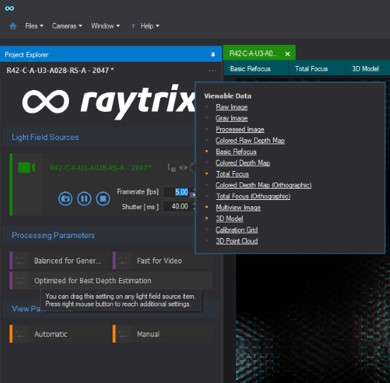
Task: Stop the camera stream
Action: tap(103, 199)
